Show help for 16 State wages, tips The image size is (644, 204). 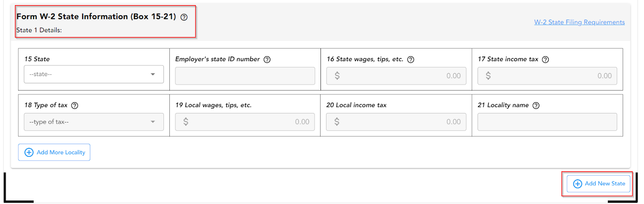click(x=411, y=59)
